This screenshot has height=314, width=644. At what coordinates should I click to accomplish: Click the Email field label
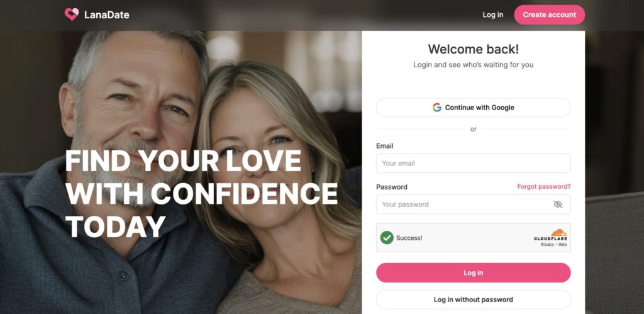[384, 146]
